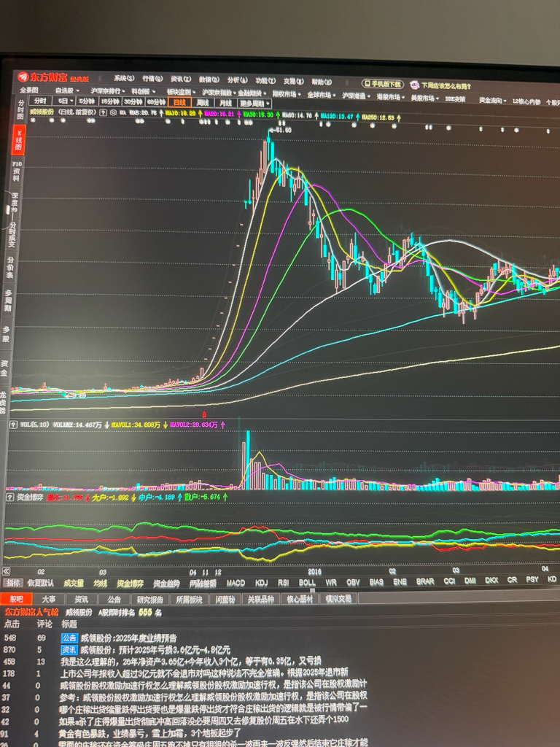Expand the 5日 period dropdown
The width and height of the screenshot is (560, 747).
point(64,101)
